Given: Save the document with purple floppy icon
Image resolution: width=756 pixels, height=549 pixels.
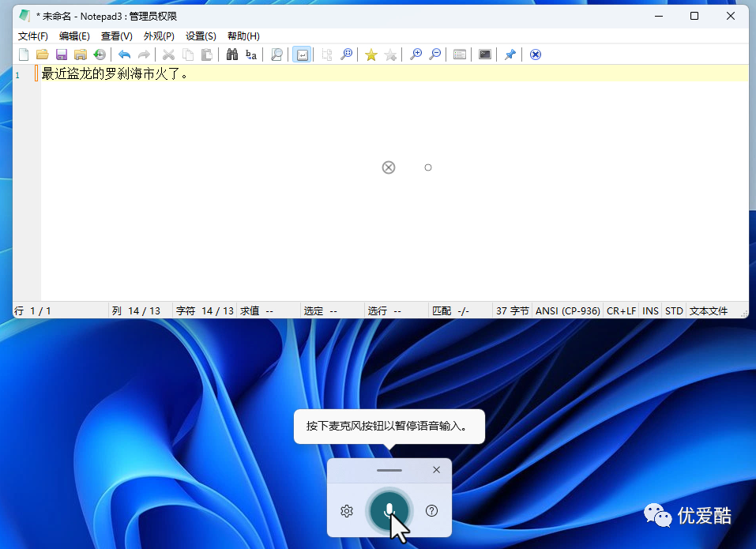Looking at the screenshot, I should (x=62, y=55).
